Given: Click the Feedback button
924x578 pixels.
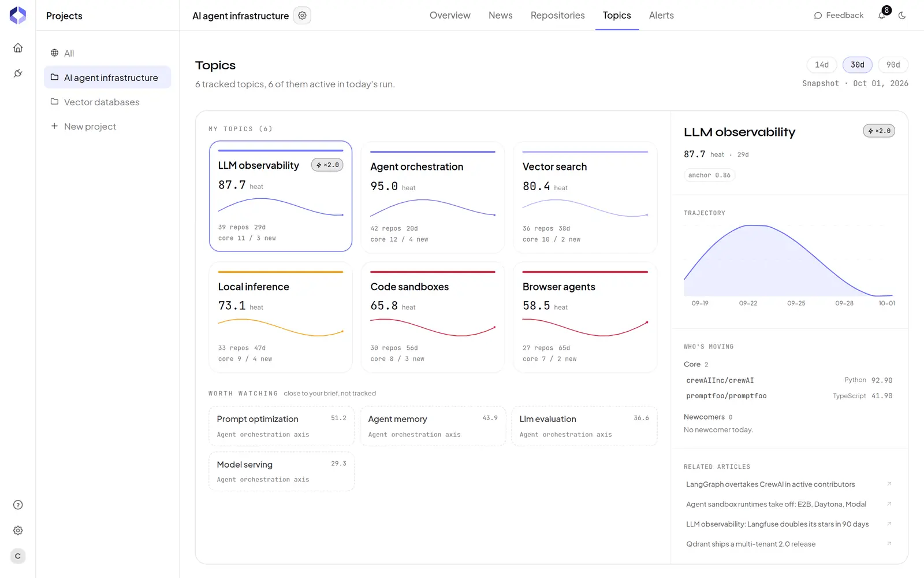Looking at the screenshot, I should (x=839, y=16).
